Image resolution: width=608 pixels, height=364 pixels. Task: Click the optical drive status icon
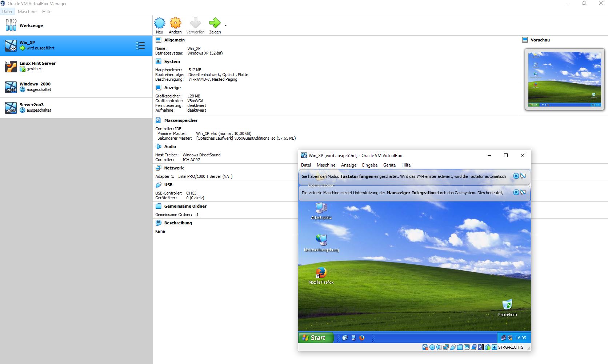(432, 347)
